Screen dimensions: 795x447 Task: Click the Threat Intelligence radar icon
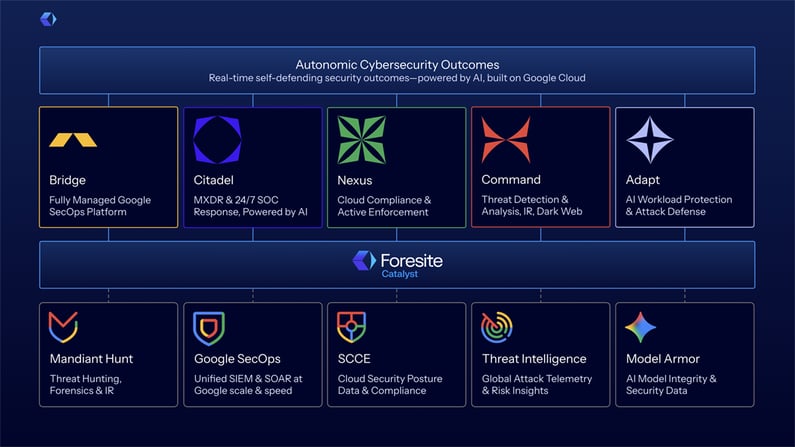pos(497,327)
